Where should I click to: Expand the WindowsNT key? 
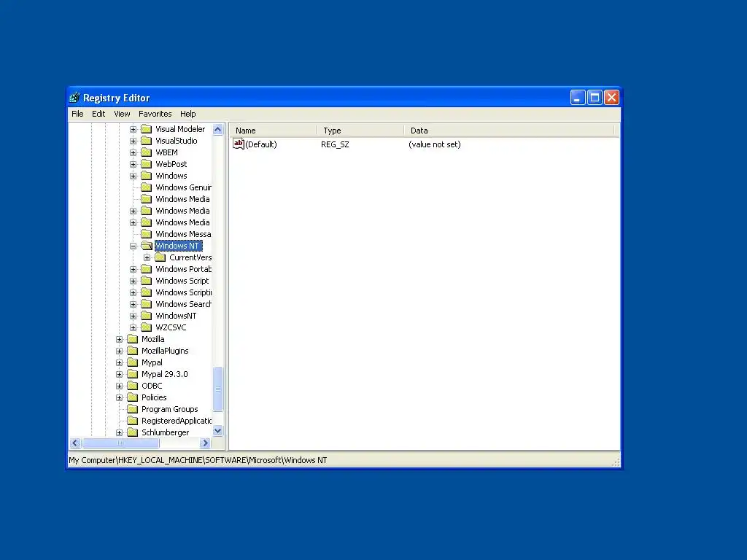pos(133,316)
